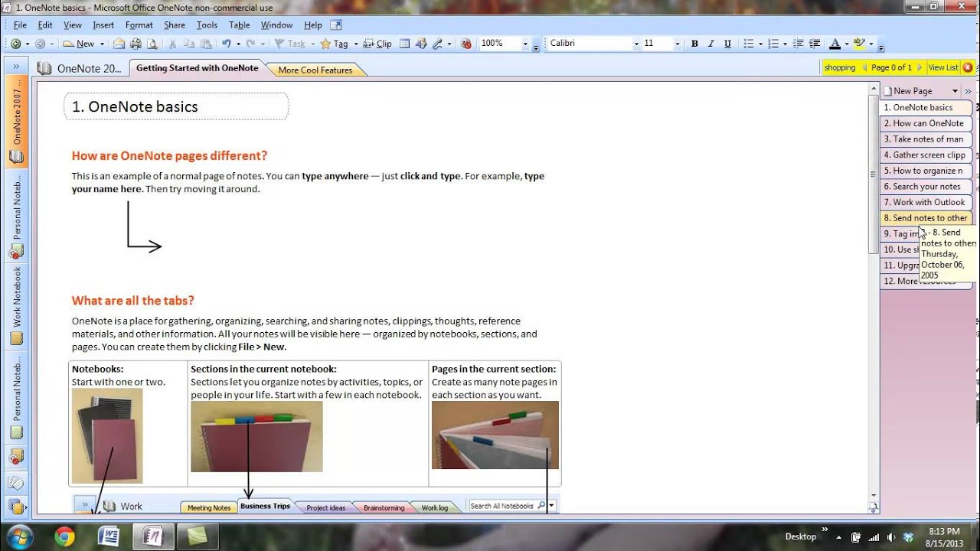Screen dimensions: 980x551
Task: Toggle Bold formatting
Action: tap(694, 44)
